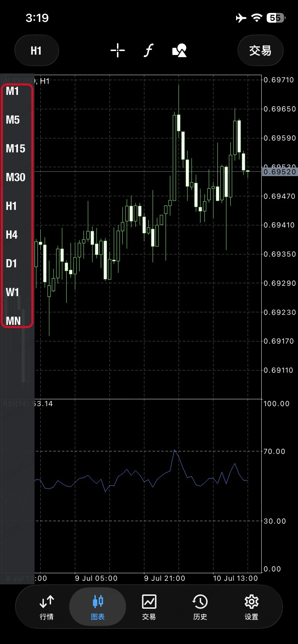Open the 设置 settings gear

pyautogui.click(x=251, y=607)
